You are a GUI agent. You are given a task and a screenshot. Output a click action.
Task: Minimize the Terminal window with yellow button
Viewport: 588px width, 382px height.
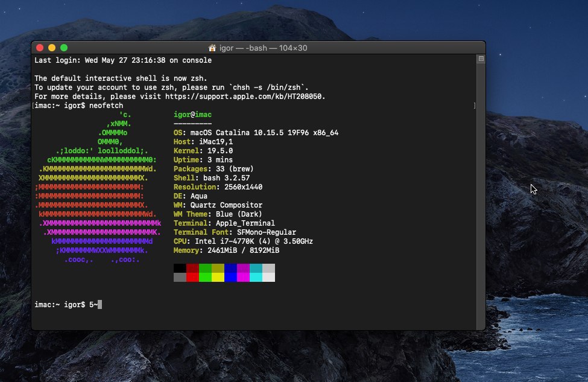pyautogui.click(x=52, y=48)
